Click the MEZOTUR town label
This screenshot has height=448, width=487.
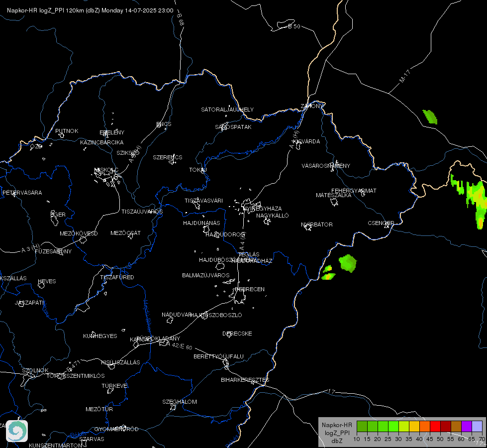click(x=99, y=409)
